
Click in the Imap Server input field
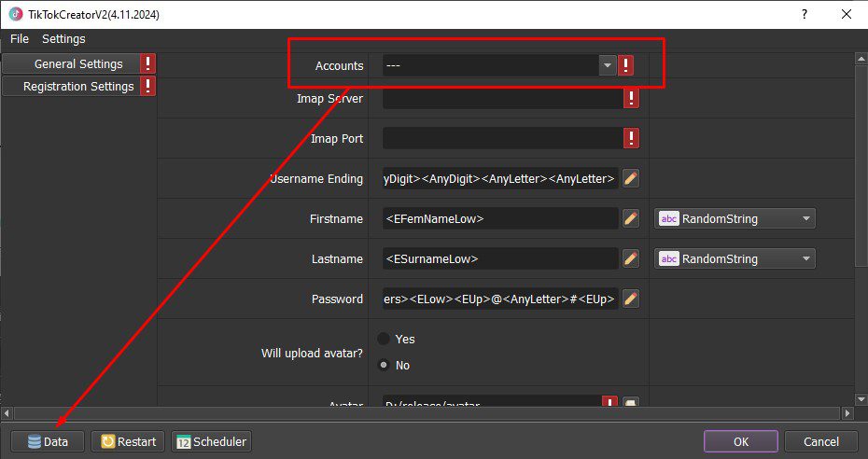(x=503, y=99)
